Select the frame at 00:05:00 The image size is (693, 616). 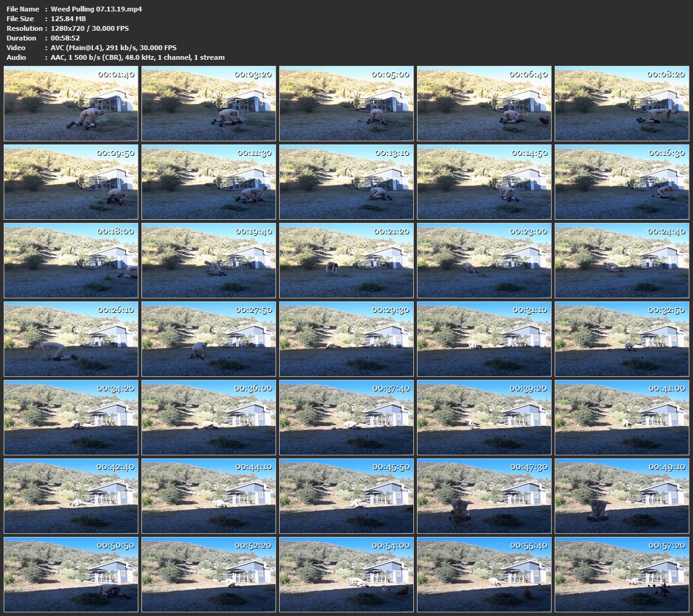pos(347,104)
